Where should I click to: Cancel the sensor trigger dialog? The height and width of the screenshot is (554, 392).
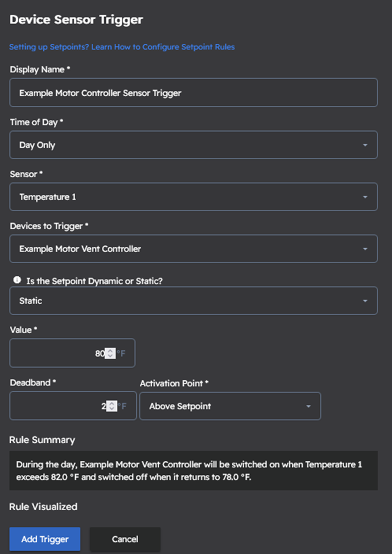125,539
